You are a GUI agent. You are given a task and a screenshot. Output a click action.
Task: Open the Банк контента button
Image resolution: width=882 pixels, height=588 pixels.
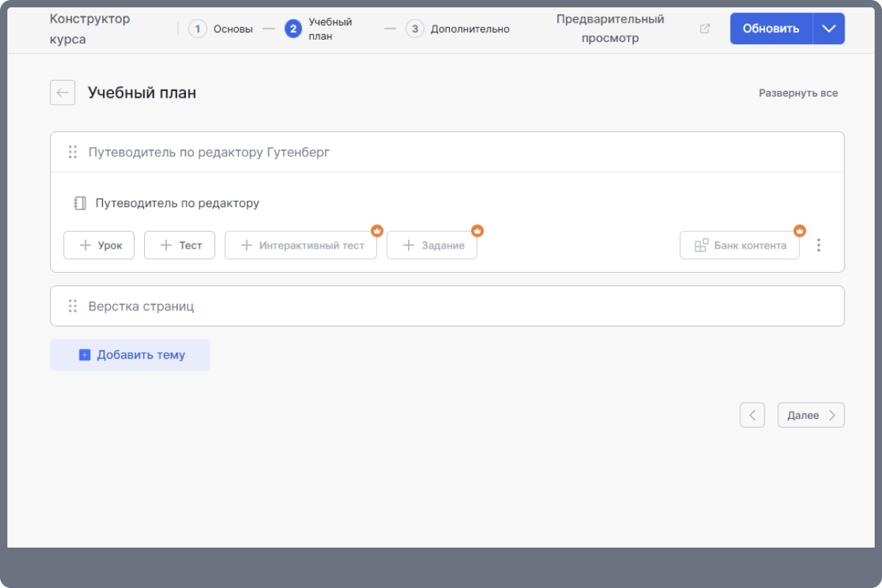click(740, 245)
